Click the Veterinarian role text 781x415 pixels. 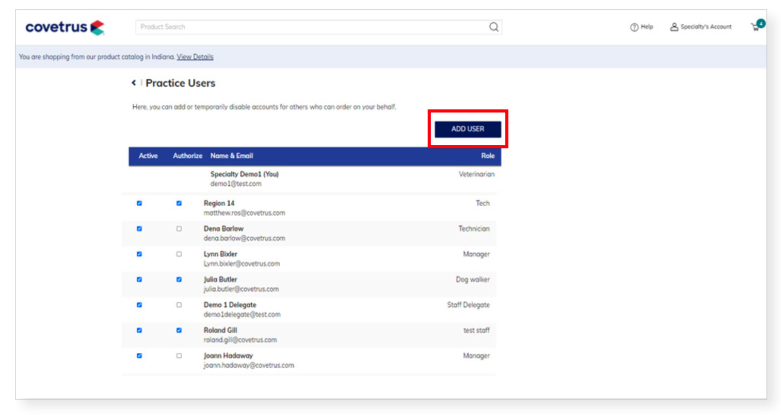(x=477, y=174)
